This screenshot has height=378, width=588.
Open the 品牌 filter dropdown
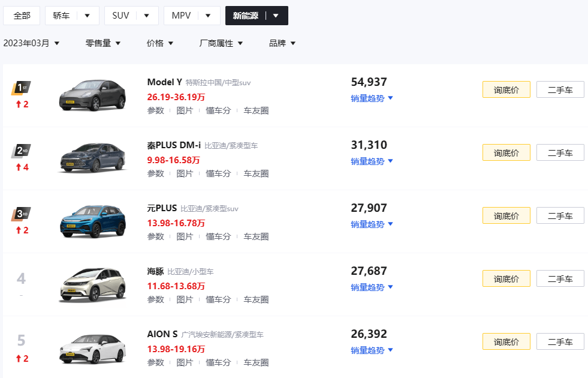pos(282,43)
